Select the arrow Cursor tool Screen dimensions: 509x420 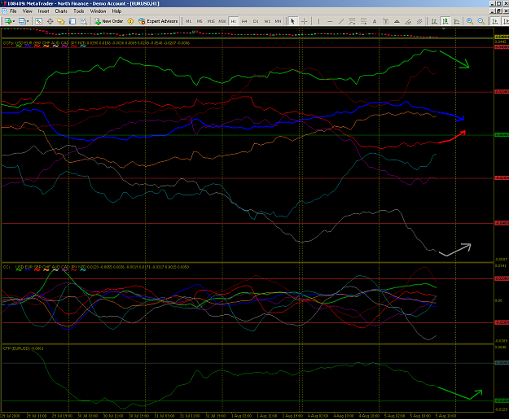pyautogui.click(x=292, y=21)
